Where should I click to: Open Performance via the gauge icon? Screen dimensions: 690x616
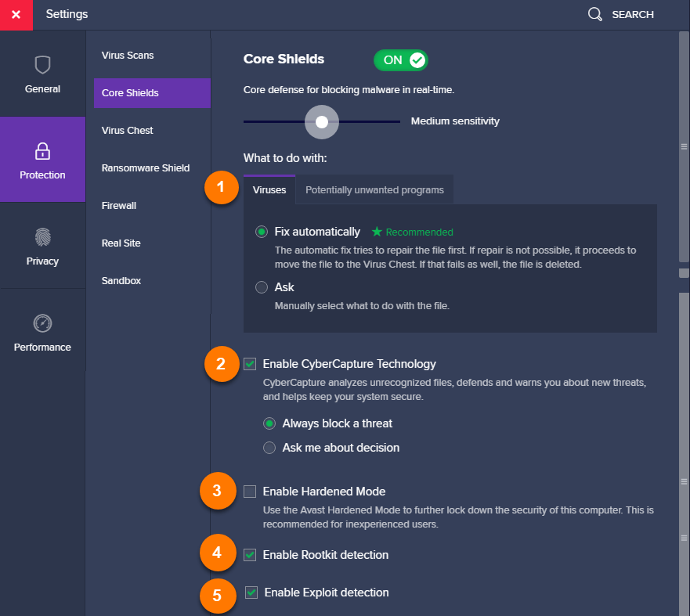[43, 323]
